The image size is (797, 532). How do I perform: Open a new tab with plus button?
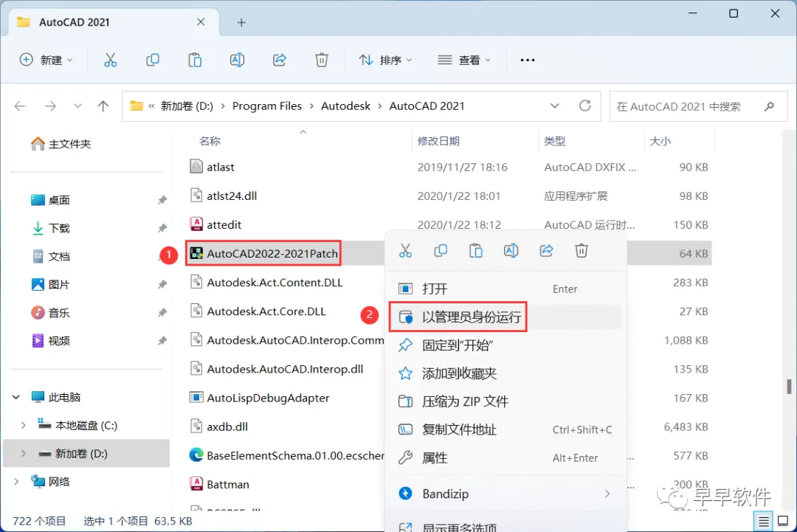(x=241, y=22)
